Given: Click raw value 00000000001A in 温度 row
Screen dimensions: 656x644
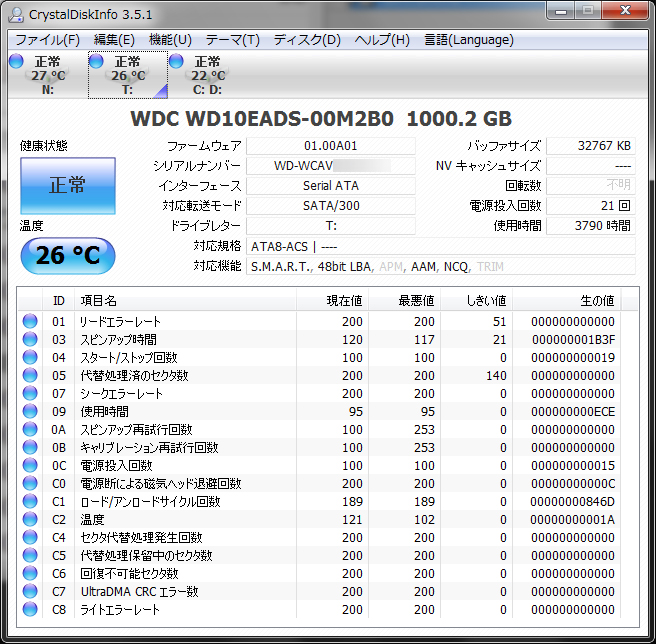Looking at the screenshot, I should tap(572, 519).
